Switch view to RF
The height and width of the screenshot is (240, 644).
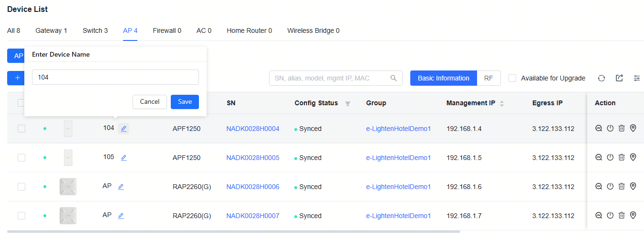click(x=488, y=78)
